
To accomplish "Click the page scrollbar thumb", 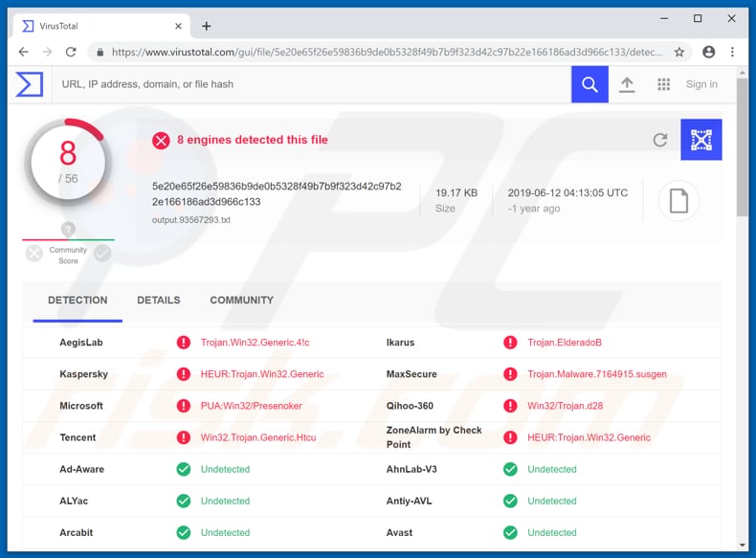I will pos(743,147).
